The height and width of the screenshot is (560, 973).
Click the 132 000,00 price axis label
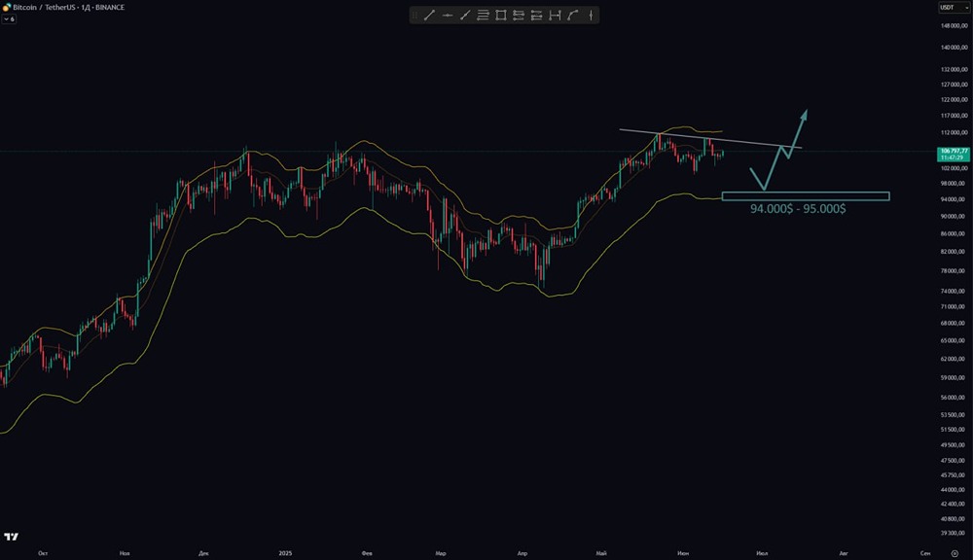coord(954,69)
